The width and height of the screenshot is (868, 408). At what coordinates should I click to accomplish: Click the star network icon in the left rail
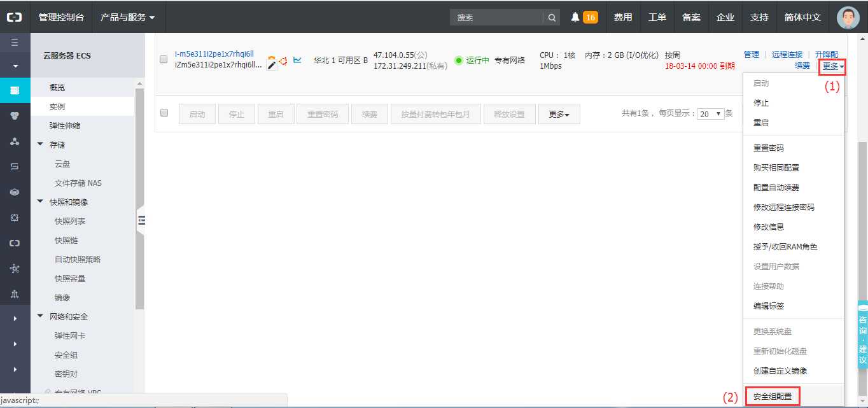(x=15, y=269)
